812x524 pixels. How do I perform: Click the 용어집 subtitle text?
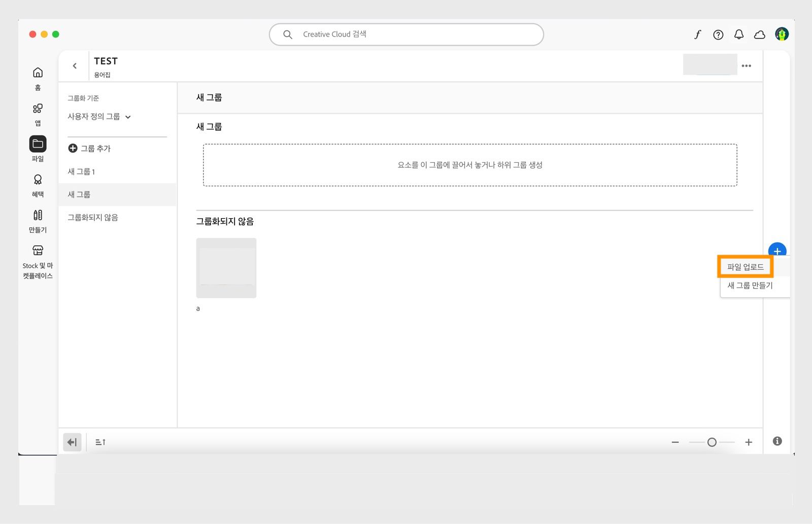(102, 75)
